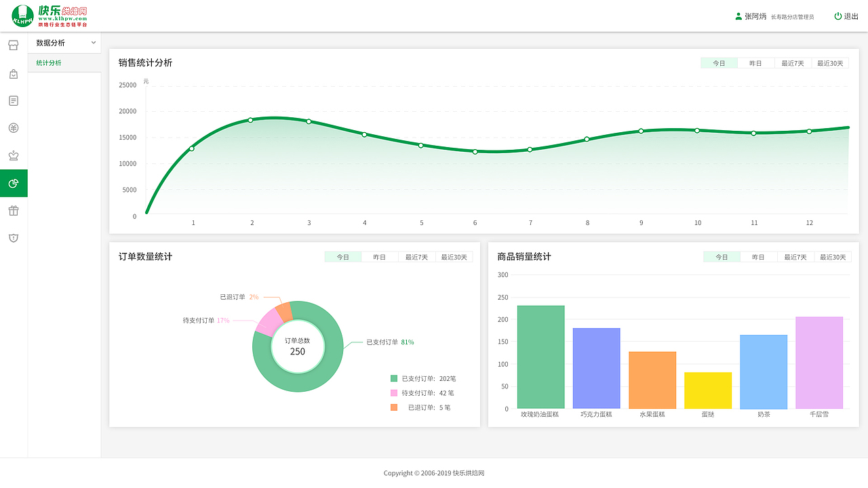This screenshot has height=488, width=868.
Task: Click the 已支付订单 81% label
Action: [390, 342]
